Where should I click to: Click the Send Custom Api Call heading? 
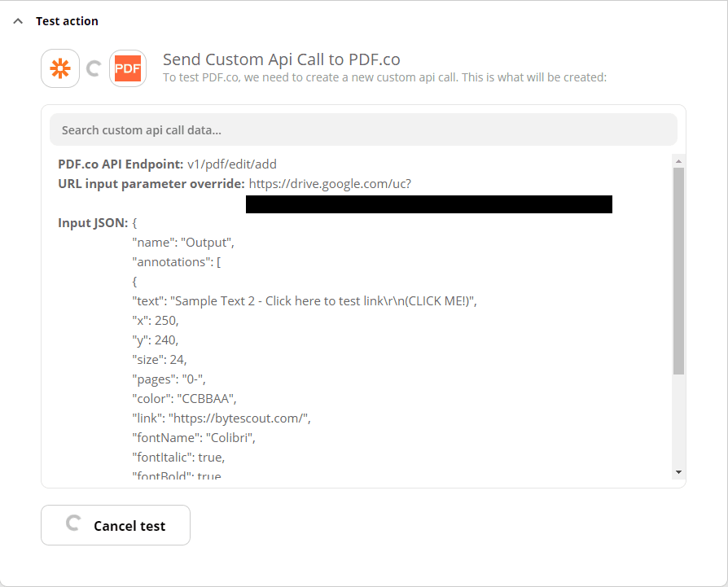282,59
